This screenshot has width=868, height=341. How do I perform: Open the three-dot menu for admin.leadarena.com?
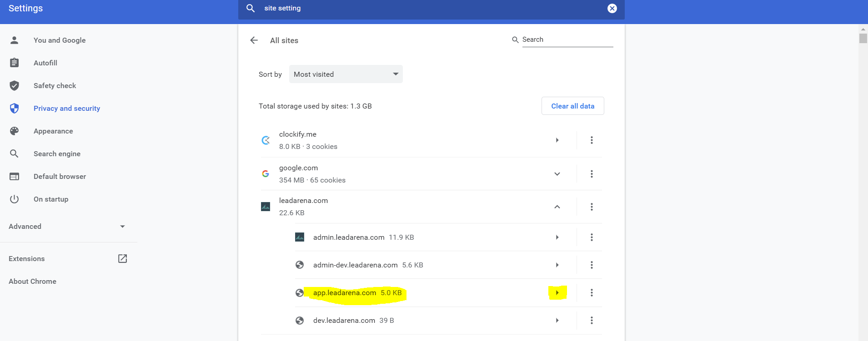click(x=592, y=237)
